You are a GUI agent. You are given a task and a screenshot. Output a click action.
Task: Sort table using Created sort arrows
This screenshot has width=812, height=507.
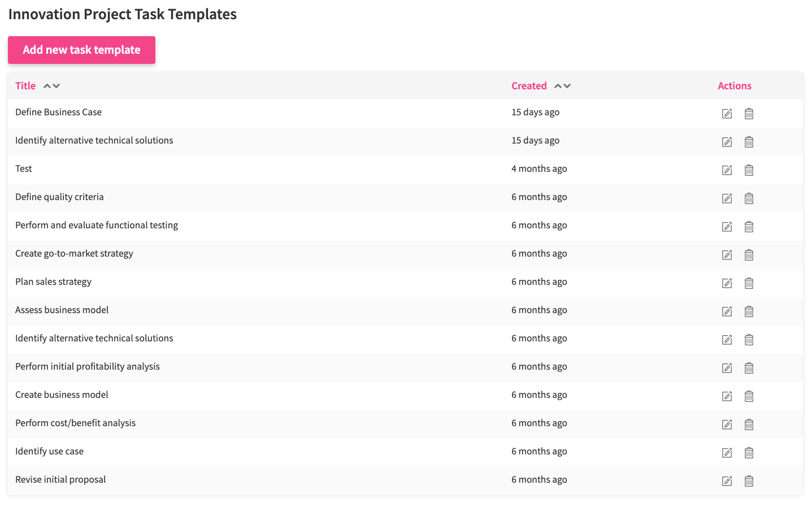click(x=562, y=86)
